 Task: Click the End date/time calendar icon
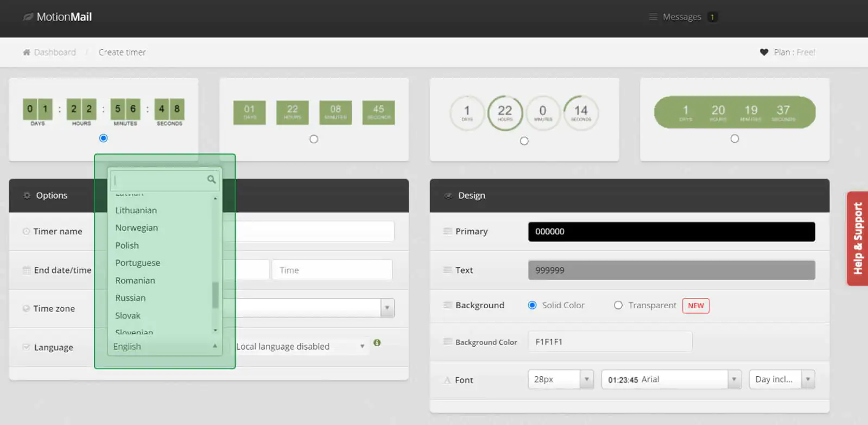pos(26,270)
